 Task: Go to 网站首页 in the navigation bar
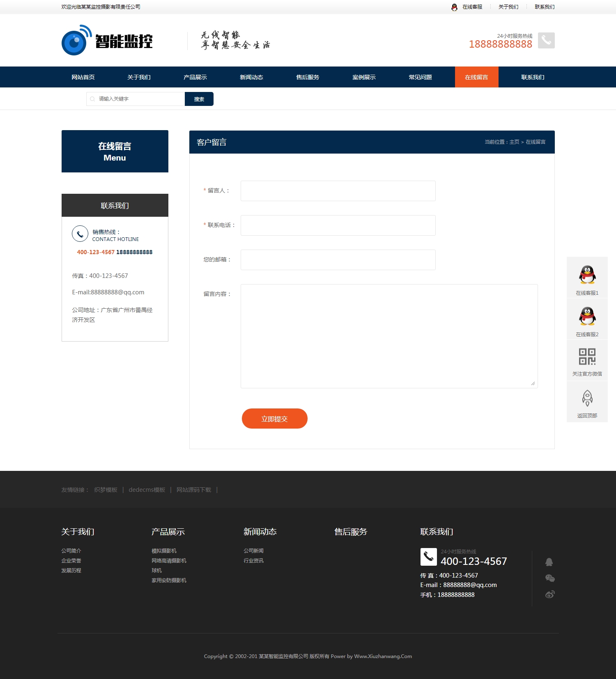pyautogui.click(x=83, y=77)
